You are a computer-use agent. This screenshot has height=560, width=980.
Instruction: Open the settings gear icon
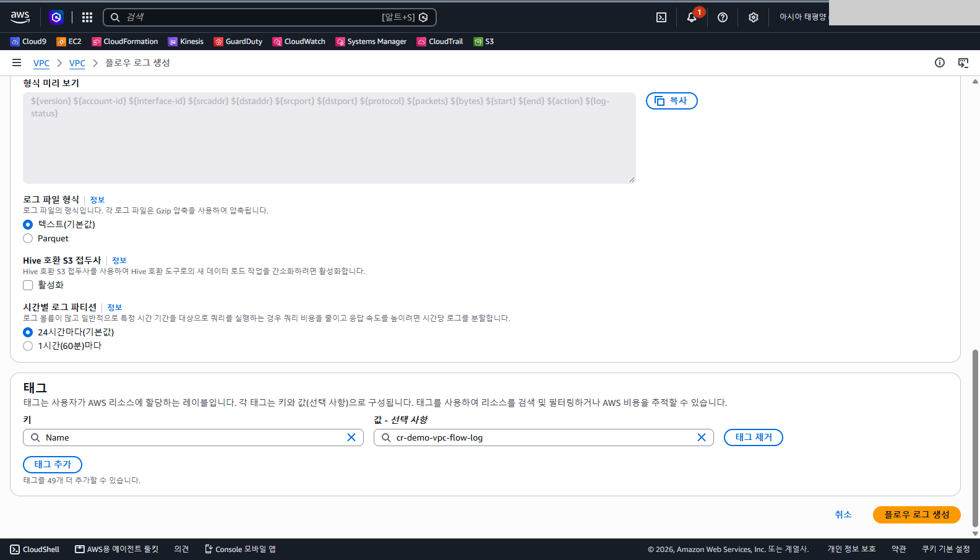click(x=753, y=17)
